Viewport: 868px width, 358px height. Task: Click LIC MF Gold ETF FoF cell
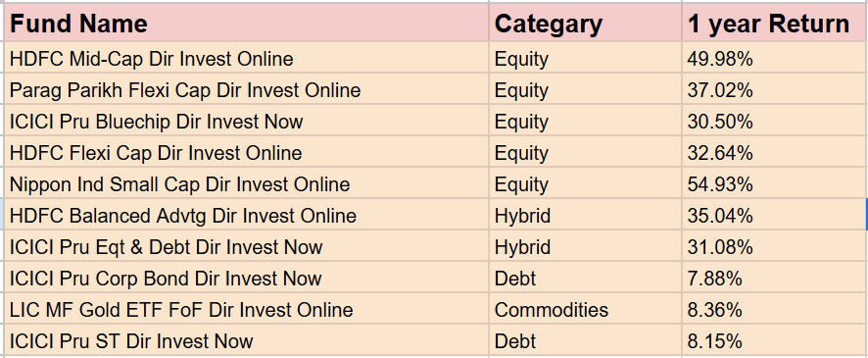[x=246, y=309]
